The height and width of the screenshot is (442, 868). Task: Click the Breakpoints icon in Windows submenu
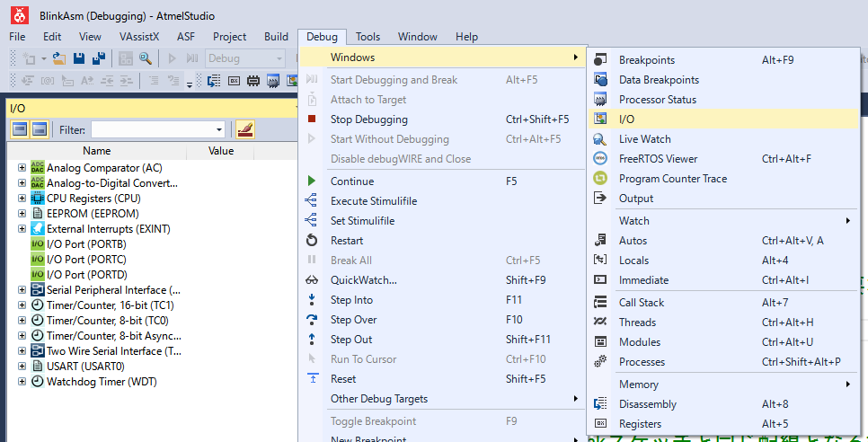pyautogui.click(x=600, y=60)
